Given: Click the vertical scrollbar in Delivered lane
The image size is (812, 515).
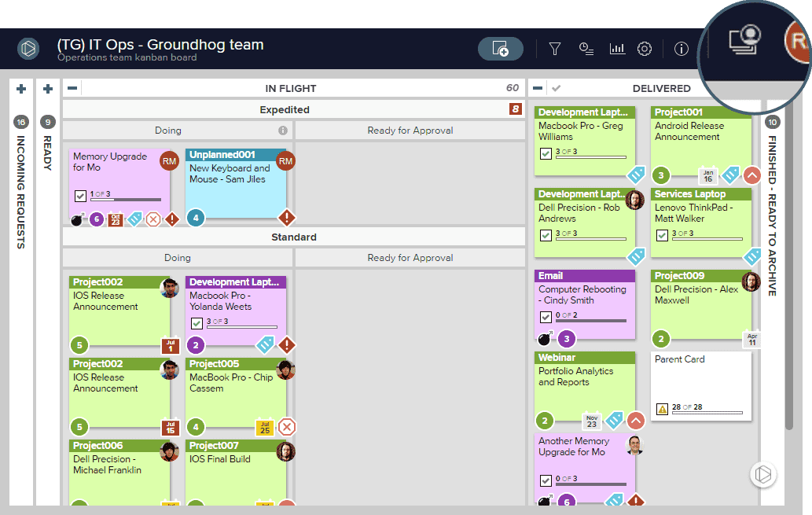Looking at the screenshot, I should pyautogui.click(x=789, y=264).
